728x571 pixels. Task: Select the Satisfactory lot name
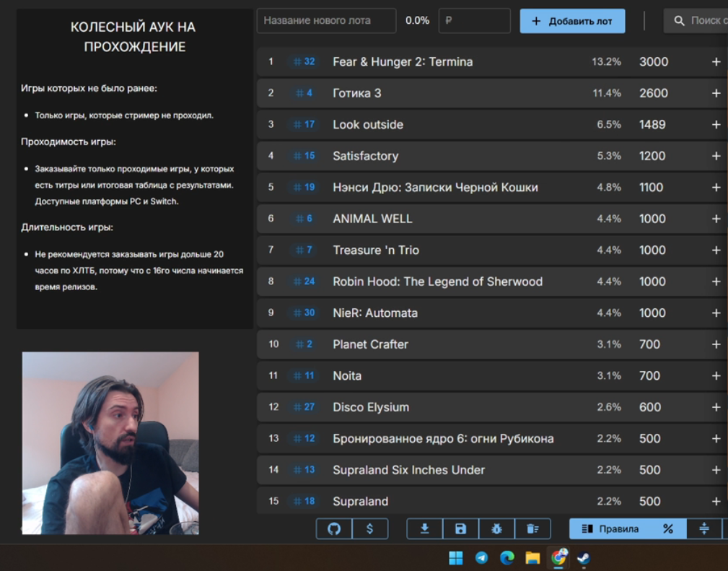(x=365, y=156)
